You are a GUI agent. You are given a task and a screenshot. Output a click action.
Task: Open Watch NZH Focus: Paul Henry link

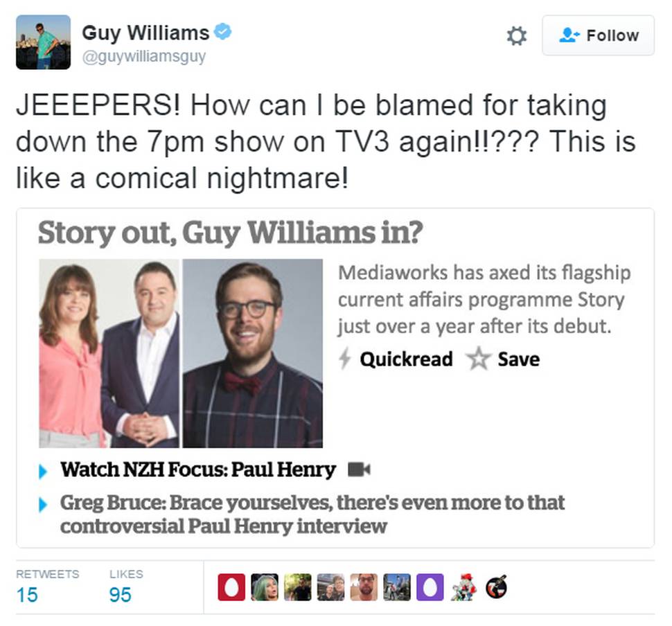pos(198,469)
